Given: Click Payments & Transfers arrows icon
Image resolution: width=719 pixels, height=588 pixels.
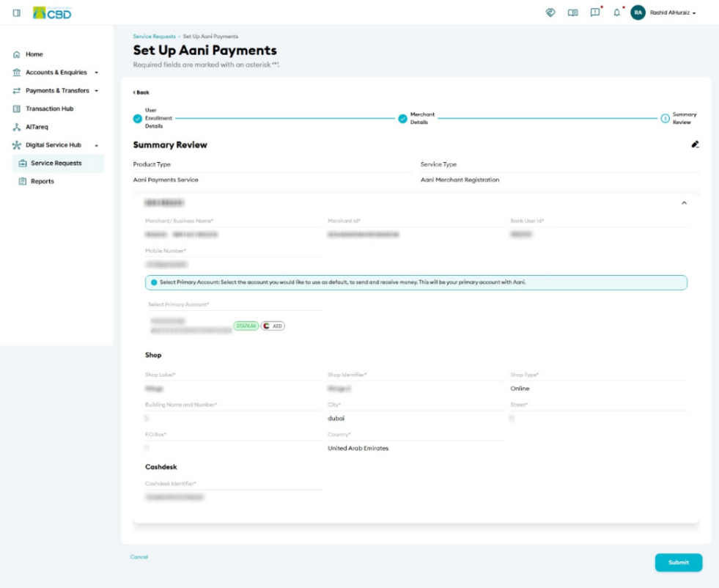Looking at the screenshot, I should coord(17,91).
